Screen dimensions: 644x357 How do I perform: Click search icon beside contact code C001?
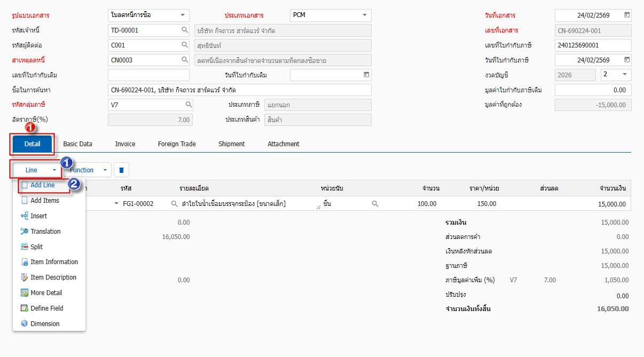185,45
